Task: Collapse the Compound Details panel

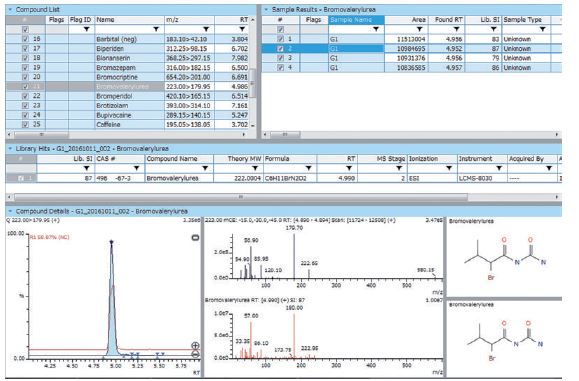Action: click(10, 212)
